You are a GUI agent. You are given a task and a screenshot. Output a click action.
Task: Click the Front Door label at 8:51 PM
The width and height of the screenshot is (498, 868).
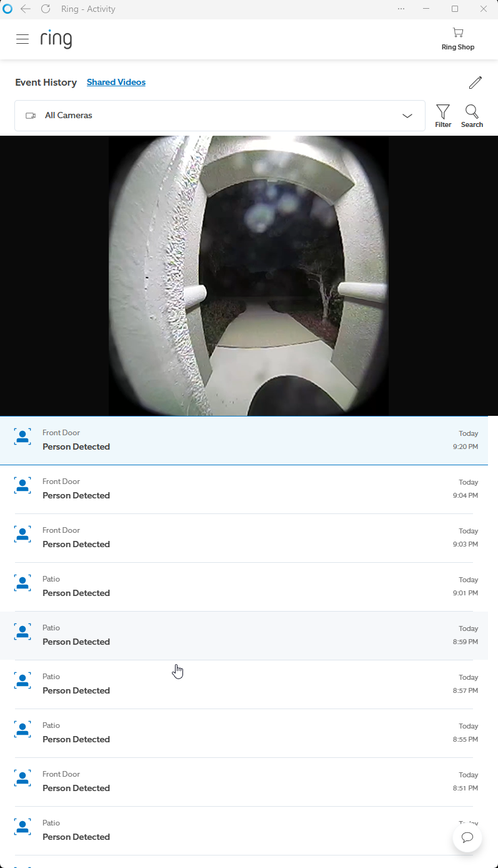(61, 774)
